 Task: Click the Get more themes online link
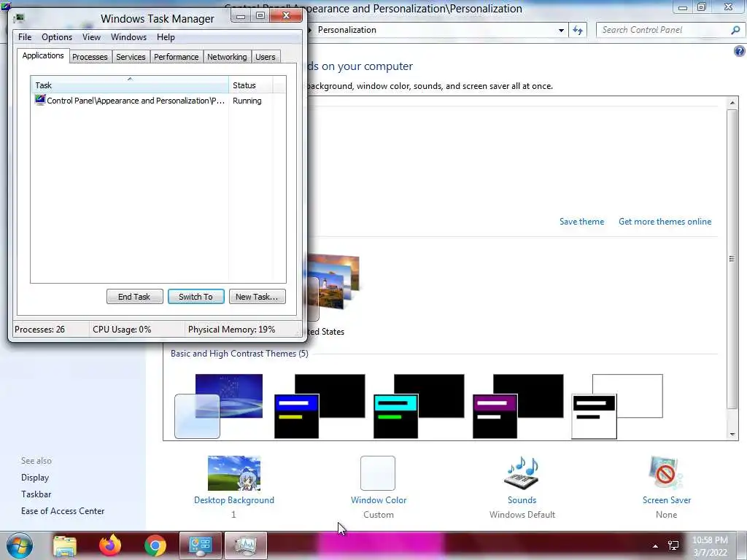[x=665, y=222]
